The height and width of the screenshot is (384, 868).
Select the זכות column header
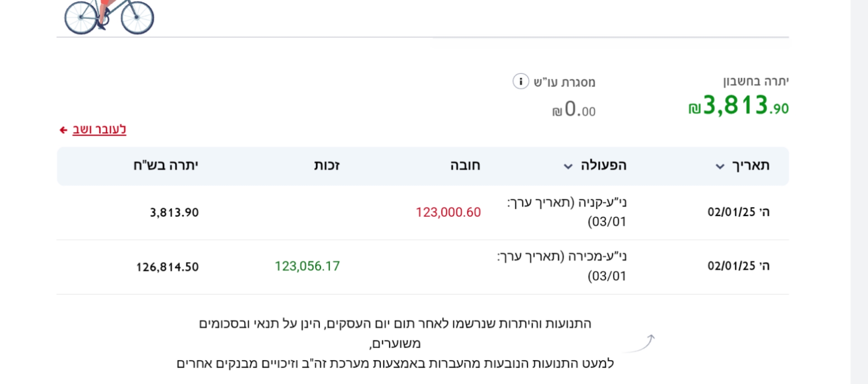pos(326,165)
